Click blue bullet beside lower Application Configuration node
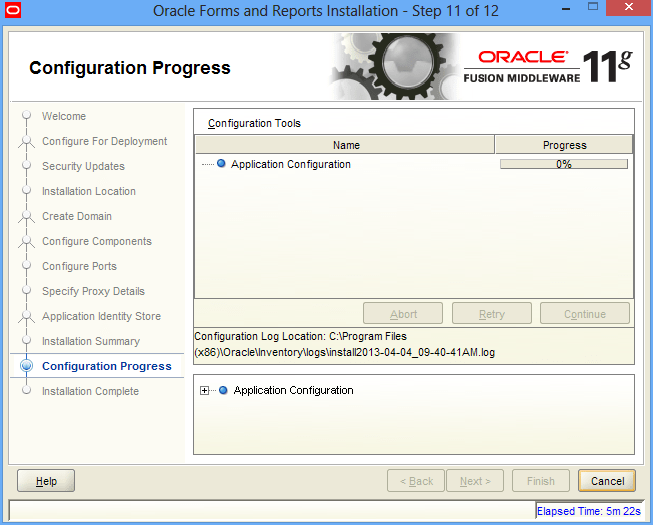Screen dimensions: 653x525 click(x=223, y=390)
